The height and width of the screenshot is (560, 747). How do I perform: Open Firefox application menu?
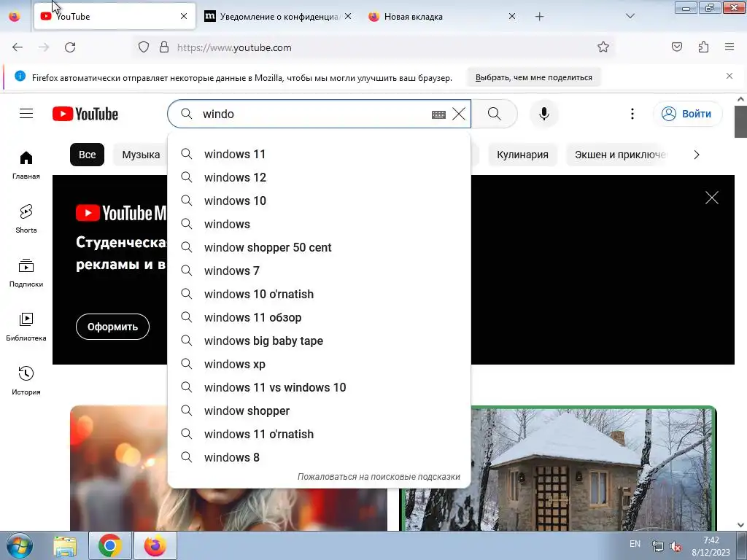[x=729, y=47]
